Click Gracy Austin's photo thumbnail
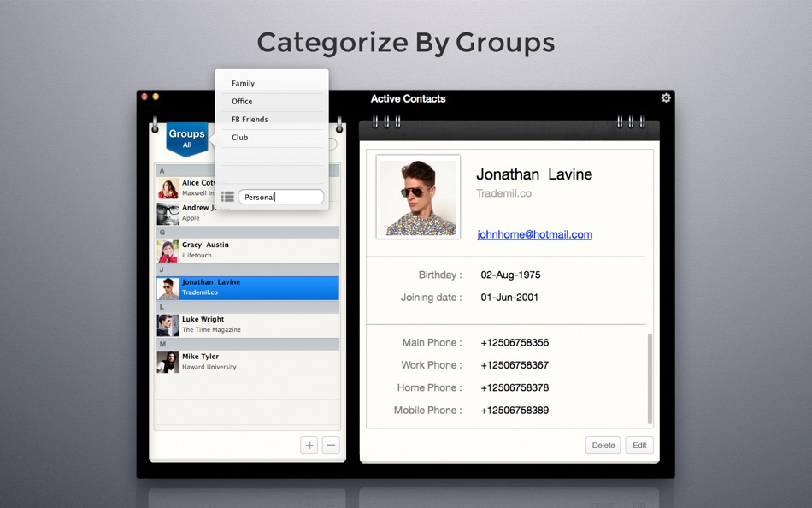The image size is (812, 508). tap(168, 251)
